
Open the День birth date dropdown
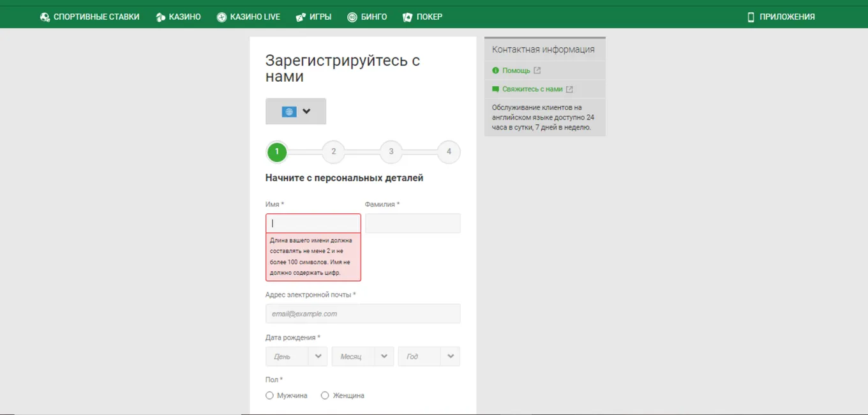click(x=296, y=356)
